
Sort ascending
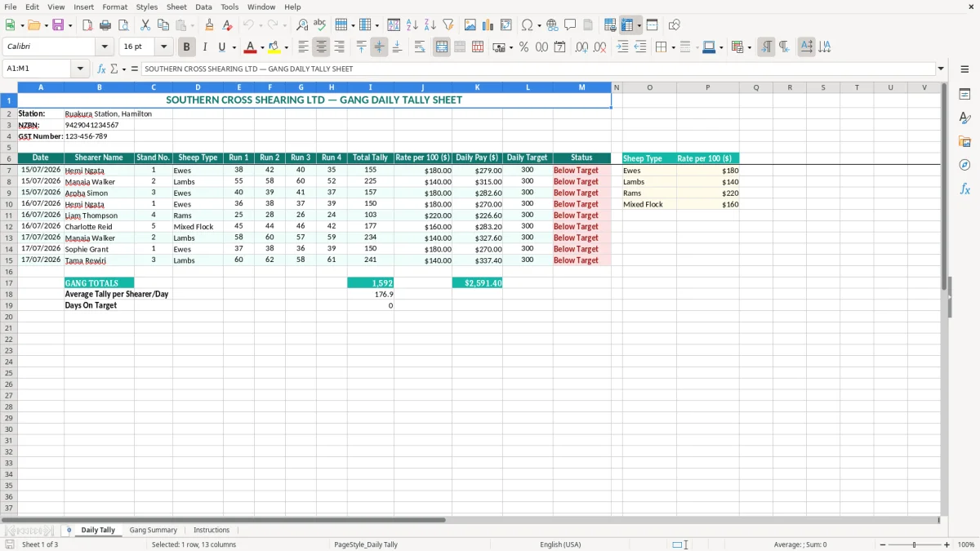(412, 25)
